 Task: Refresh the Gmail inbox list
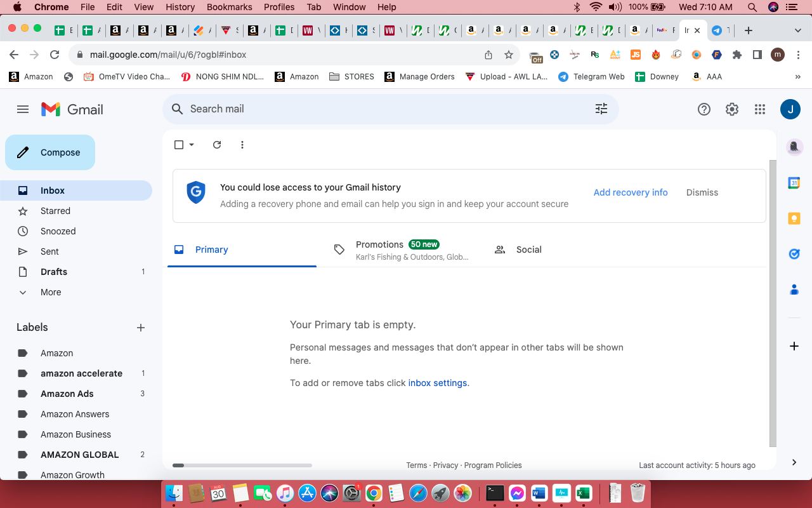217,145
